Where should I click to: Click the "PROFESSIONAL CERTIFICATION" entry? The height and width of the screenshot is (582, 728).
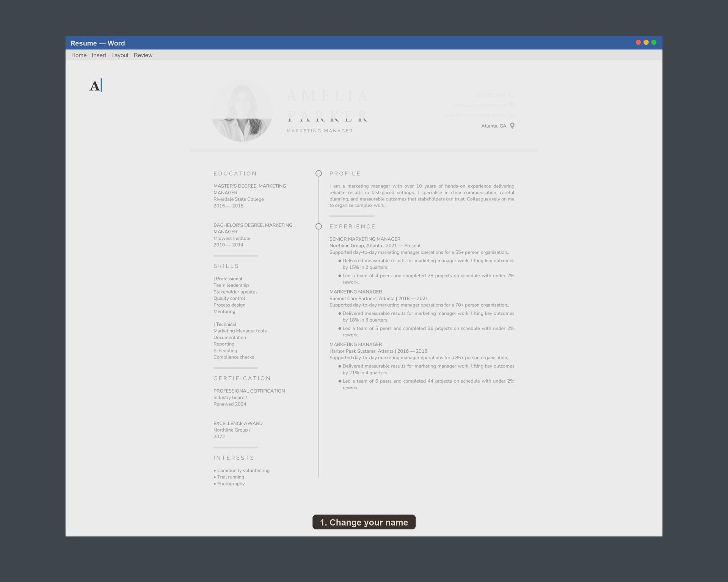tap(249, 391)
